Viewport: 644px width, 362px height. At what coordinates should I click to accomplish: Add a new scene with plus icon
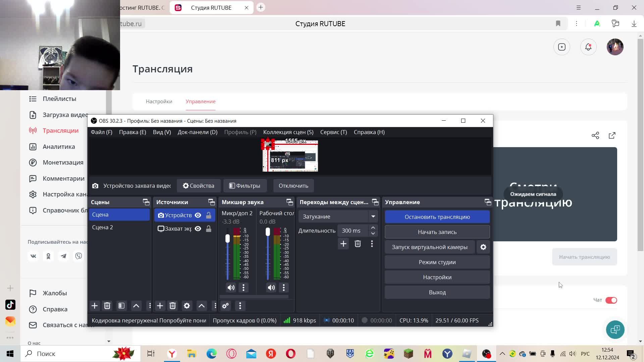pos(95,306)
